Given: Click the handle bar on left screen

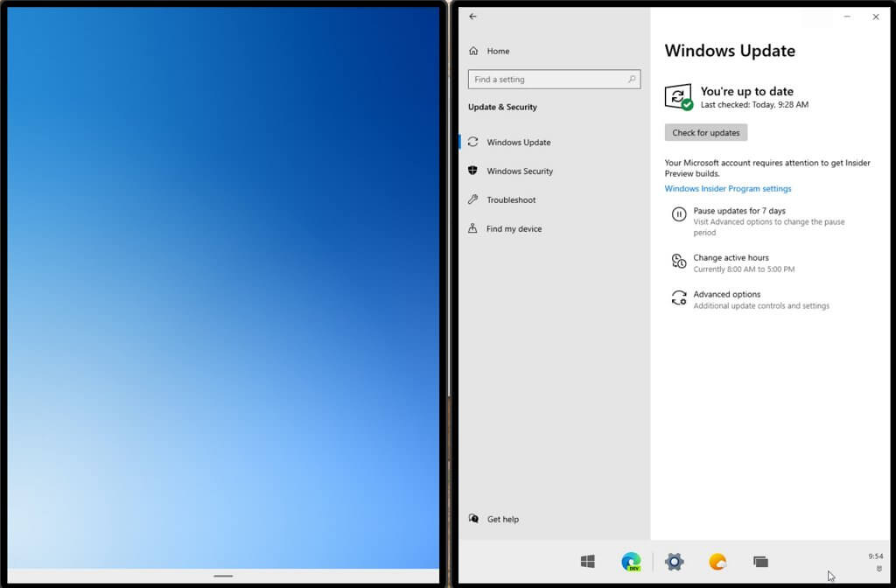Looking at the screenshot, I should 223,576.
